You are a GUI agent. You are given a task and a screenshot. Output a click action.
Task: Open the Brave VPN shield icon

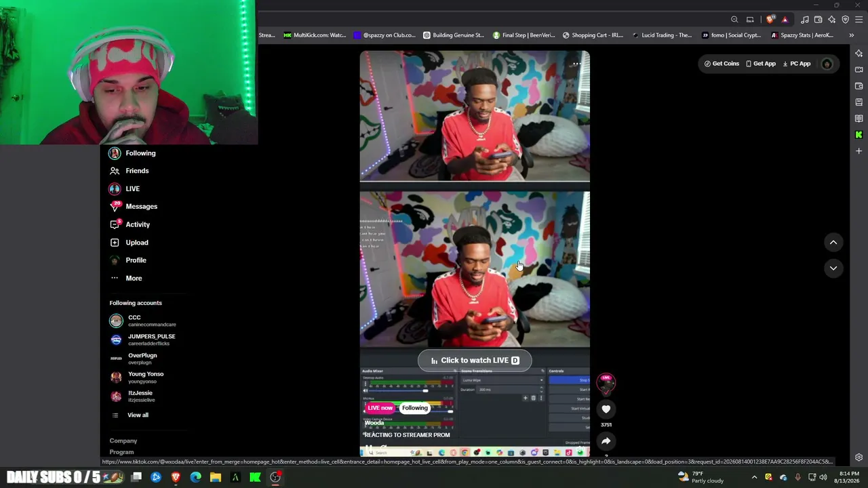845,20
